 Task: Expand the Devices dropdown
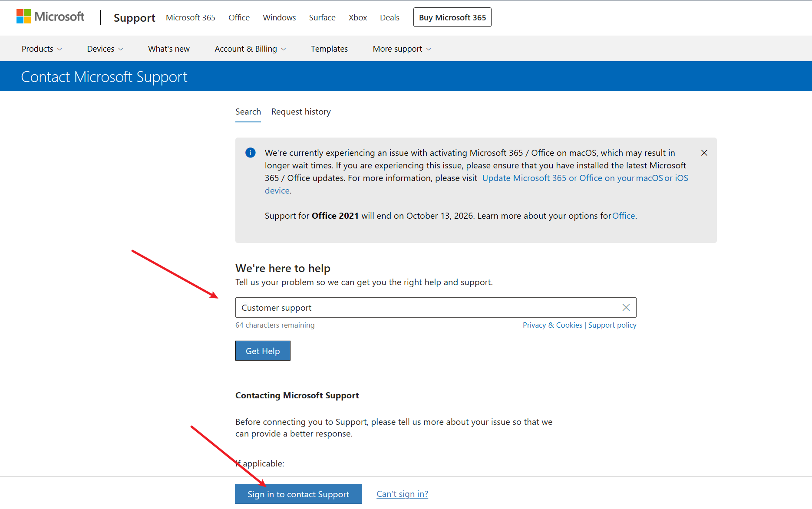click(x=105, y=49)
